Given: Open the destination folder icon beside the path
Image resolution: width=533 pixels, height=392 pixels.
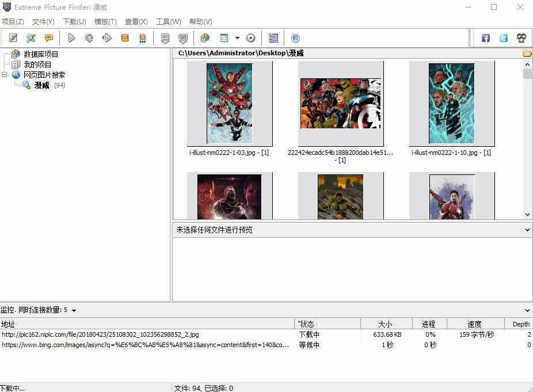Looking at the screenshot, I should point(527,54).
